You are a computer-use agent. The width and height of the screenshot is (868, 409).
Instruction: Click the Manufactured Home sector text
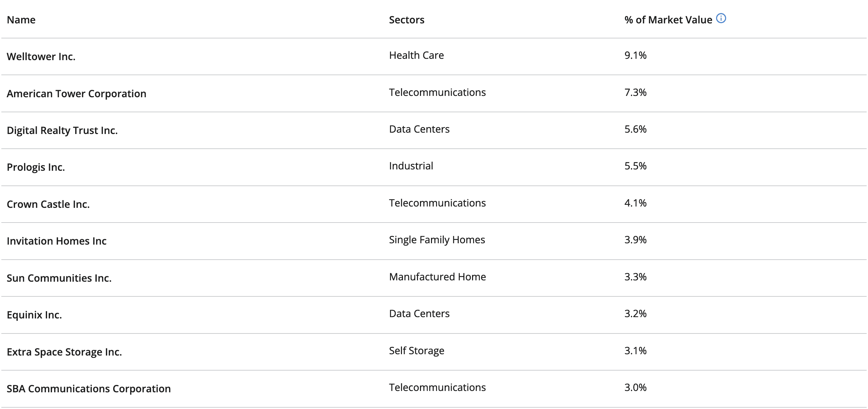tap(437, 277)
